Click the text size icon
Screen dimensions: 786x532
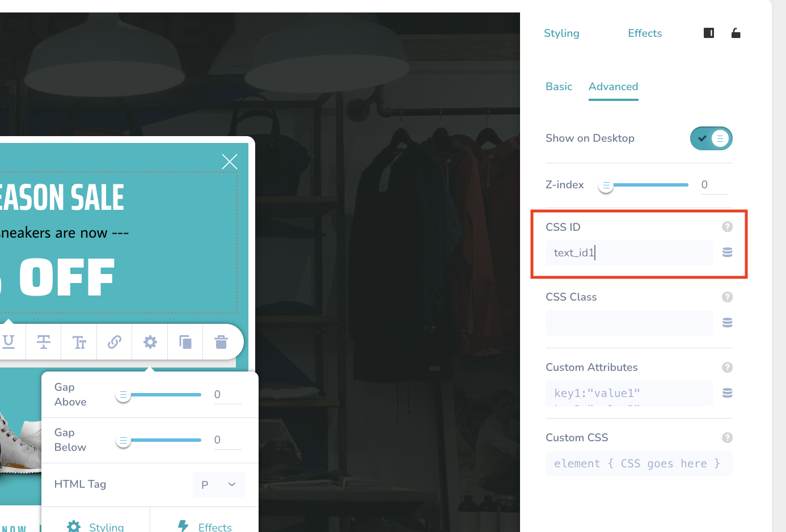click(79, 342)
